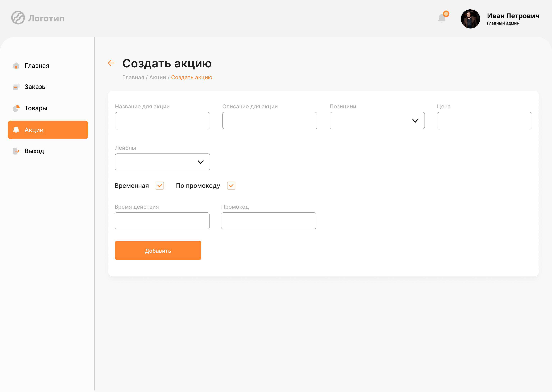Focus the Название для акции field

click(162, 120)
